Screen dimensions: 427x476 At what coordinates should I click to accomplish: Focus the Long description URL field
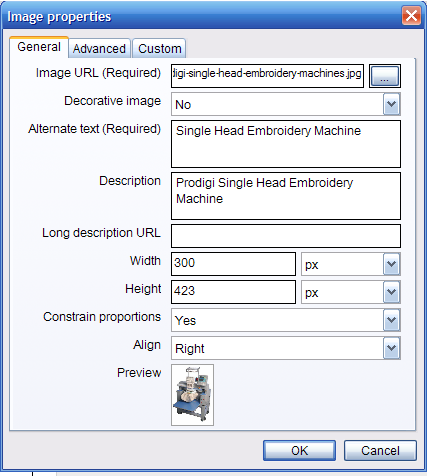point(286,236)
